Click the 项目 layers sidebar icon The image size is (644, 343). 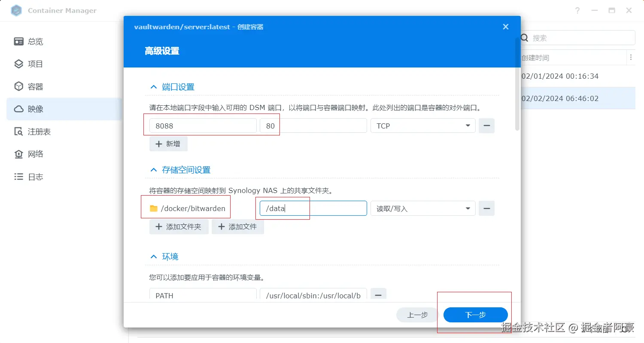pos(18,64)
